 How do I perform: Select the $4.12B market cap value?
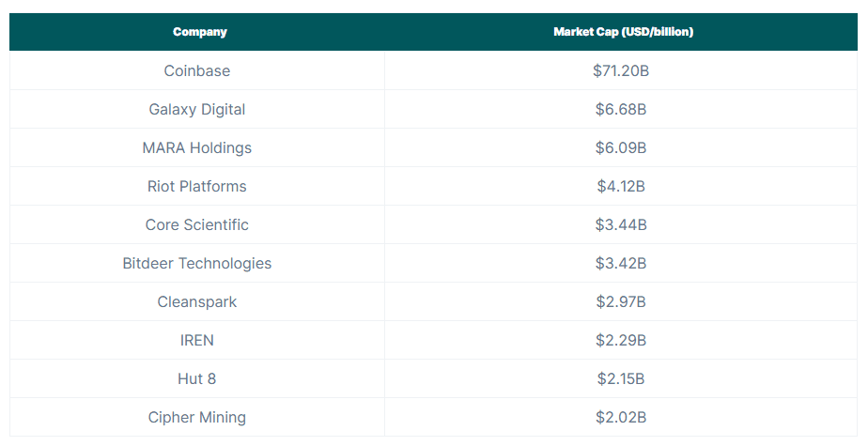(x=621, y=187)
